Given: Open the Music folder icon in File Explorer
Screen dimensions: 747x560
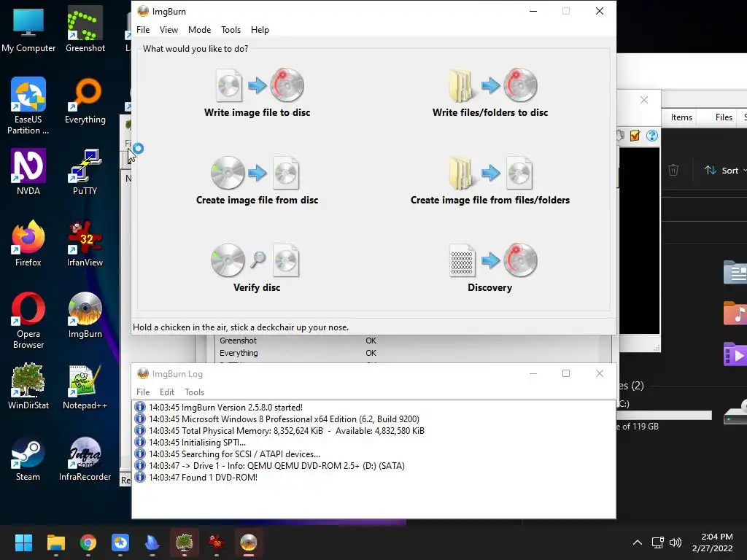Looking at the screenshot, I should click(735, 314).
